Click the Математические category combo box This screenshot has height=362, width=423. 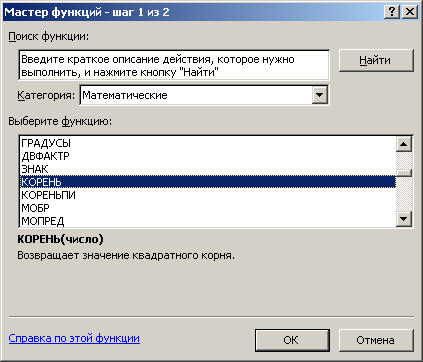click(204, 95)
